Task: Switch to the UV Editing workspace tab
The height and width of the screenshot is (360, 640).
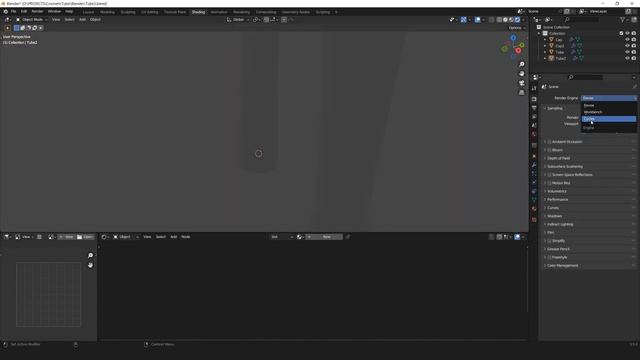Action: pos(149,12)
